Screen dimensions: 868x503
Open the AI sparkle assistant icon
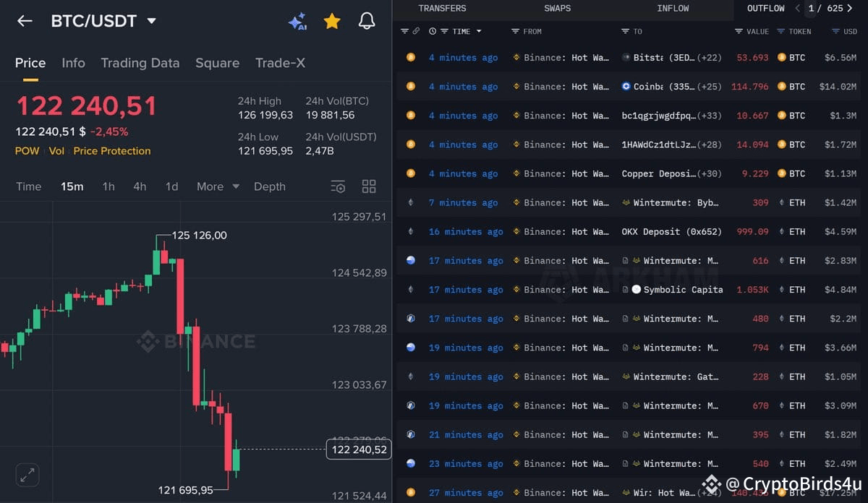297,21
